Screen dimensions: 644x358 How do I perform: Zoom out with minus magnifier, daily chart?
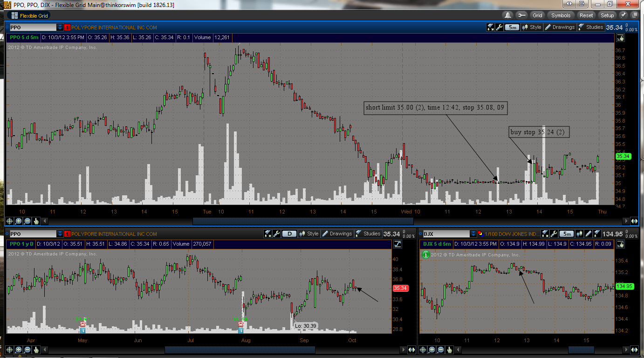[27, 349]
